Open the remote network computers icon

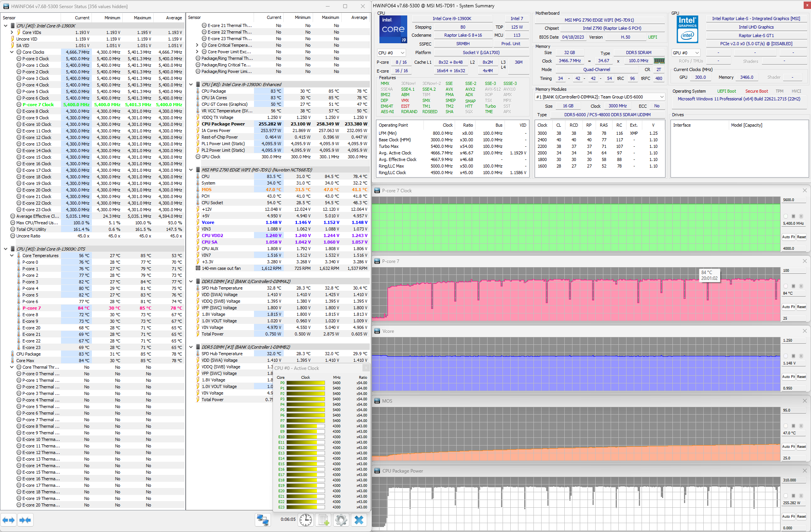click(263, 520)
